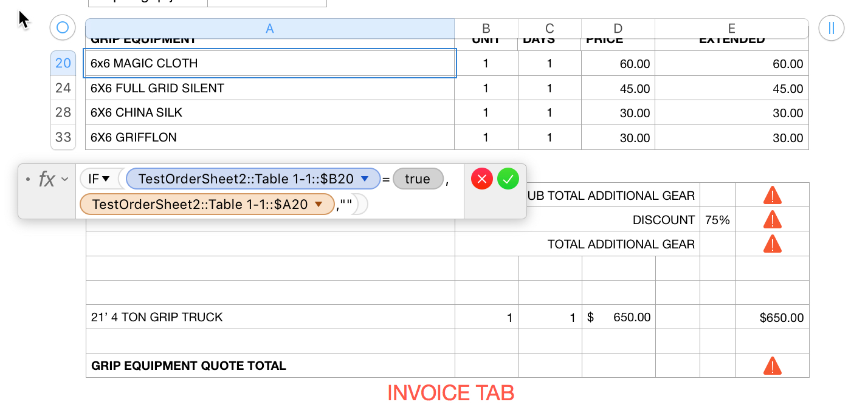
Task: Click the green checkmark to accept the formula
Action: (x=508, y=179)
